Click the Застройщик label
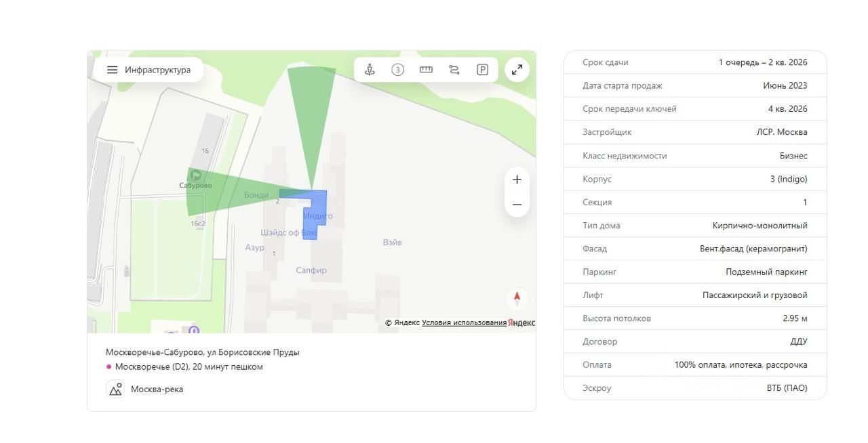 point(607,132)
